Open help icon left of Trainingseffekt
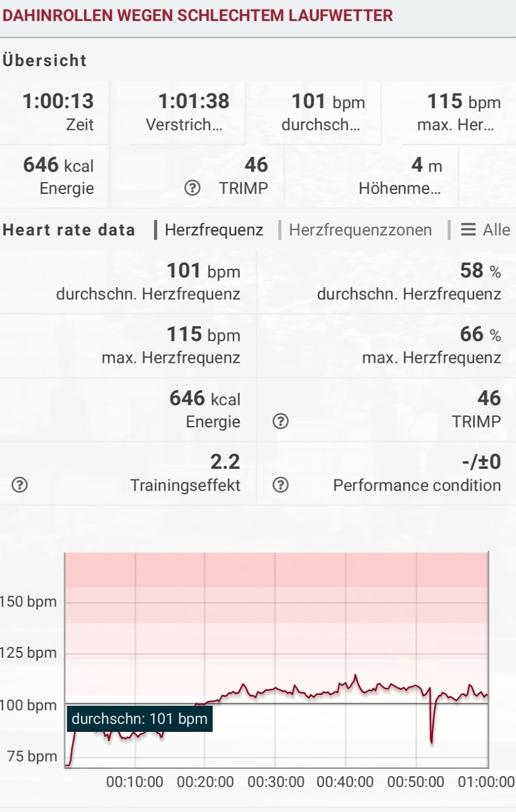 pos(20,485)
